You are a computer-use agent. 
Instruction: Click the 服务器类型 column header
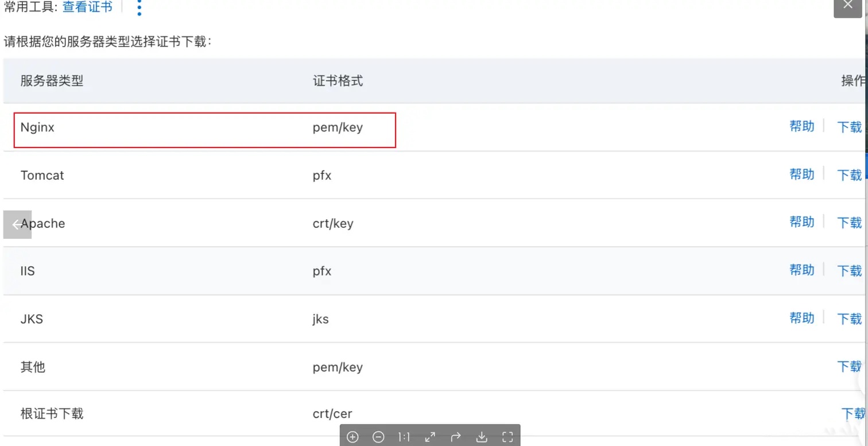pyautogui.click(x=52, y=81)
